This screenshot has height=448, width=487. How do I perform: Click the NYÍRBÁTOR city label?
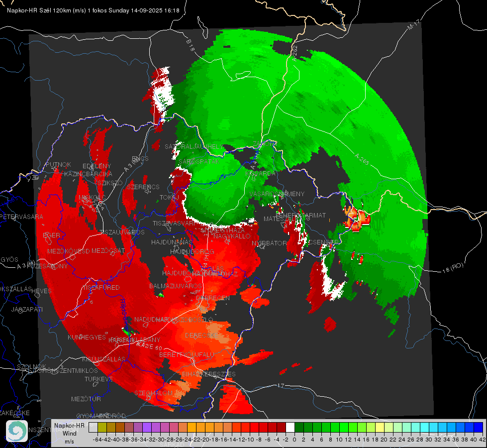(269, 243)
